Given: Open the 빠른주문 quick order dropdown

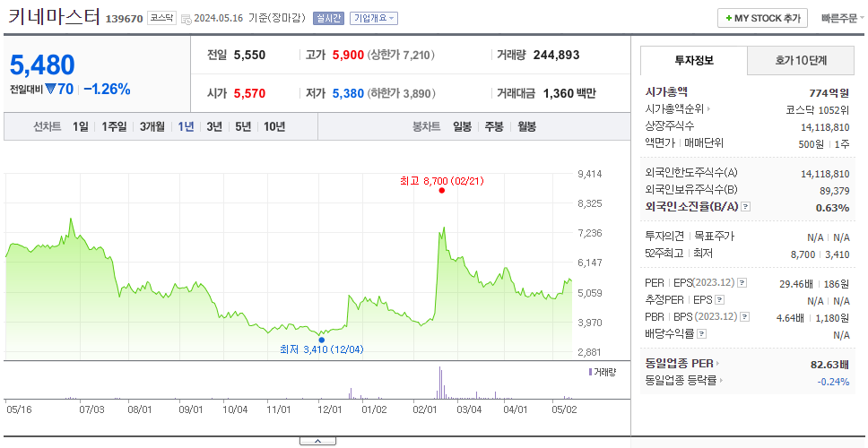Looking at the screenshot, I should pos(843,18).
